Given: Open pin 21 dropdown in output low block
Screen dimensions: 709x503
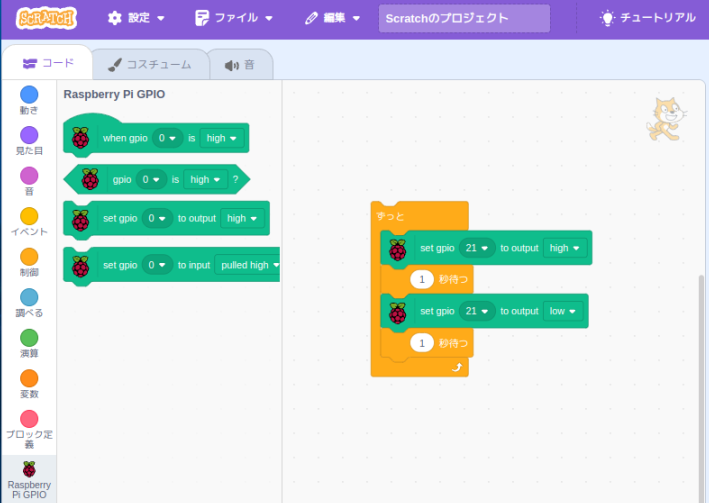Looking at the screenshot, I should (x=477, y=311).
